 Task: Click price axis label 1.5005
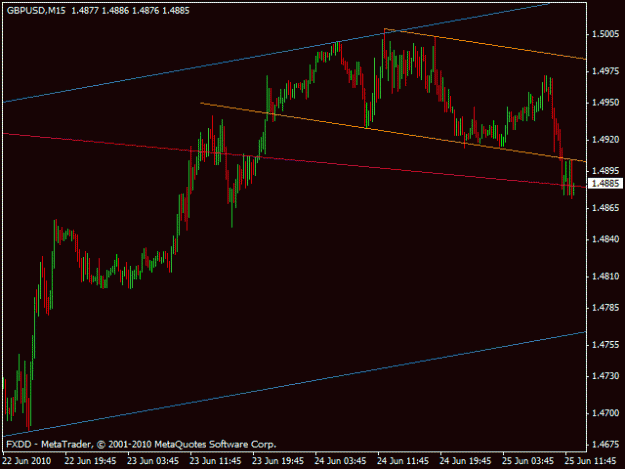pyautogui.click(x=605, y=34)
